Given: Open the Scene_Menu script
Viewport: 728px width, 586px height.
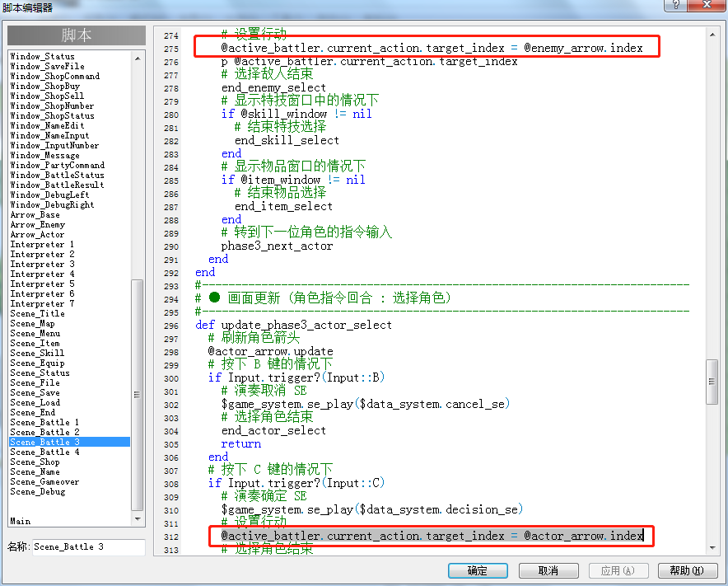Looking at the screenshot, I should coord(35,333).
